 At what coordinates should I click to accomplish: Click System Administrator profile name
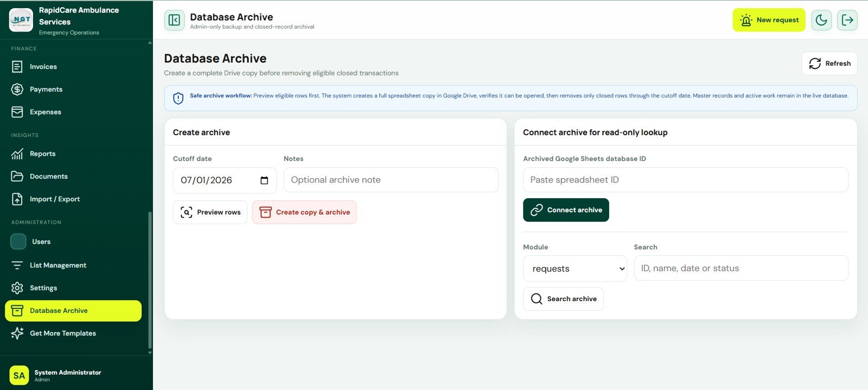point(68,372)
